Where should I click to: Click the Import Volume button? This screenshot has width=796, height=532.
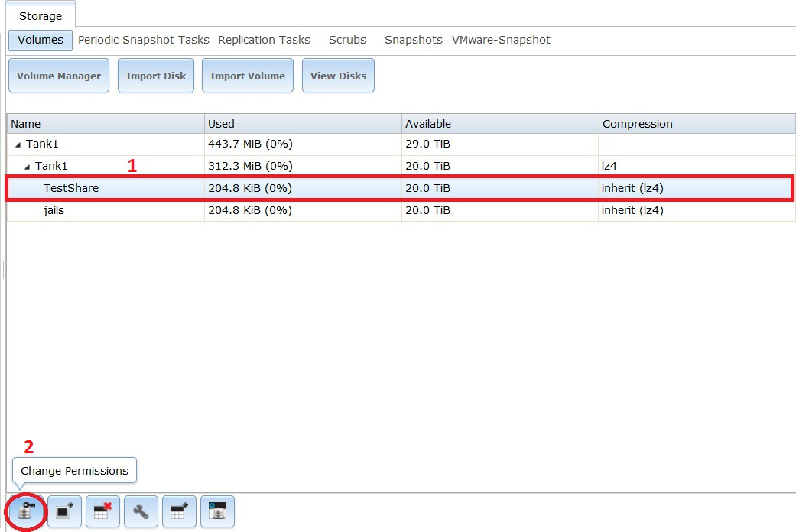coord(247,76)
